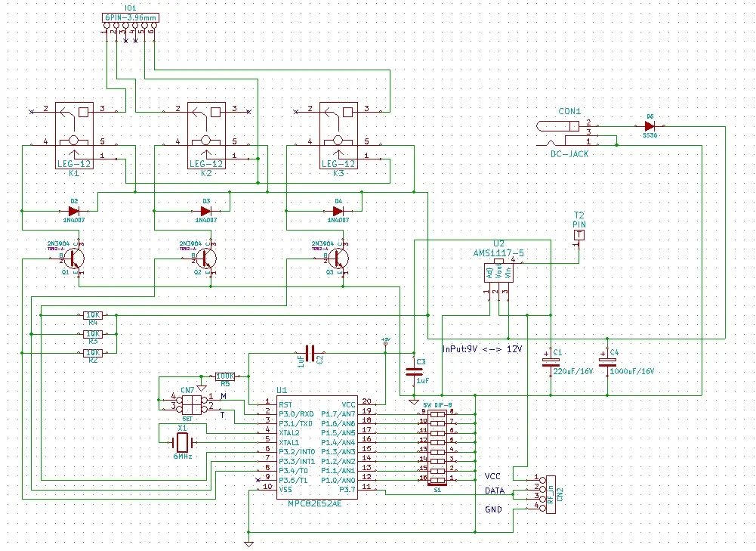
Task: Select the 6MHz crystal X1
Action: 182,442
